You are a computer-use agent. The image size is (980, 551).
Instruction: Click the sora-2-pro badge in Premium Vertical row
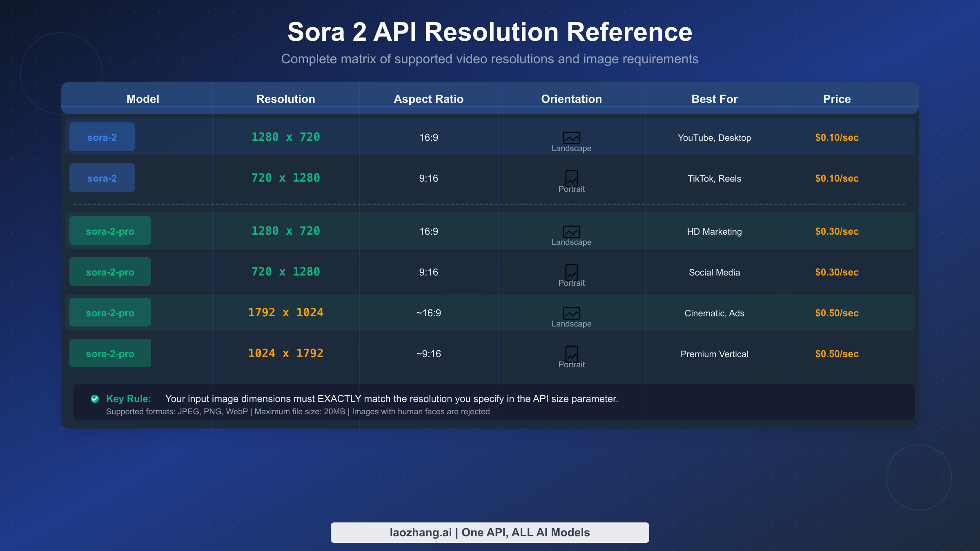point(110,353)
